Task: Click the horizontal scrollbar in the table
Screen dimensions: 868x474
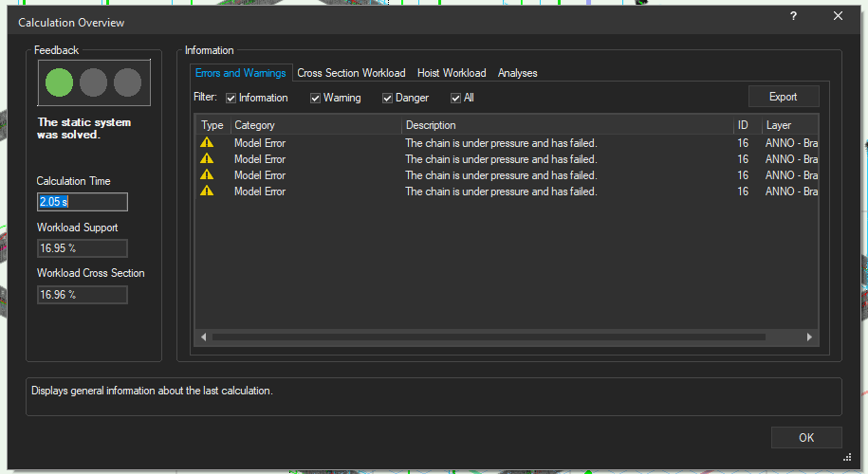Action: coord(488,337)
